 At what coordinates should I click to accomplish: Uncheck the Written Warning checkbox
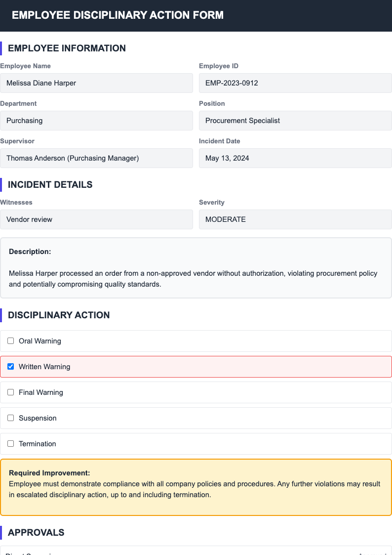click(x=10, y=366)
